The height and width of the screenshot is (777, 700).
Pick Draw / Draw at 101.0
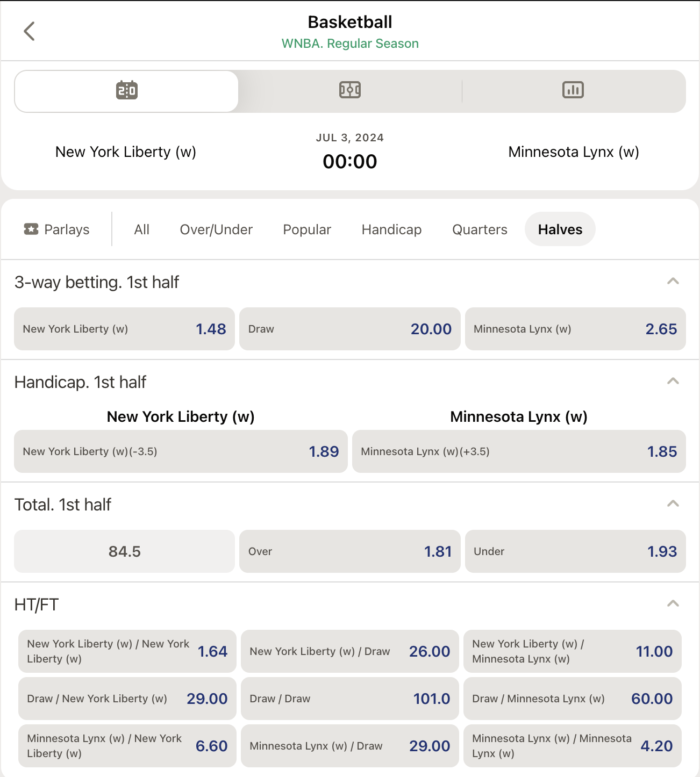(x=350, y=699)
